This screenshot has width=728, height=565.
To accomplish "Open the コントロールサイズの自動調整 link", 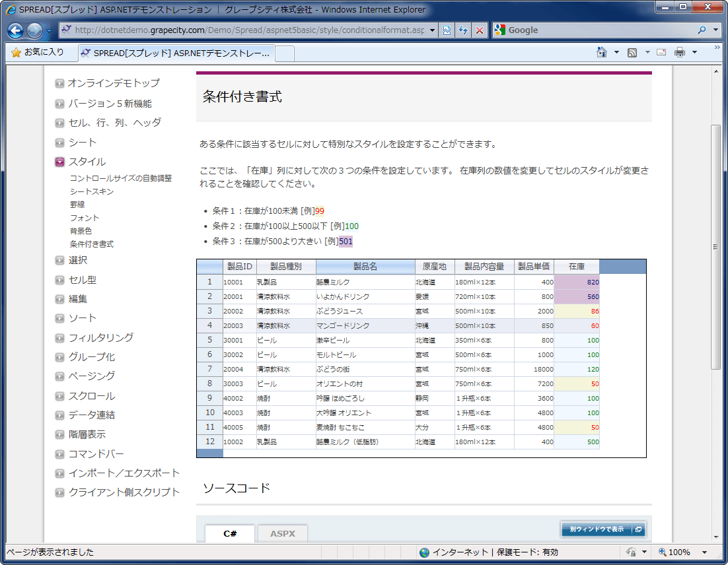I will point(121,178).
